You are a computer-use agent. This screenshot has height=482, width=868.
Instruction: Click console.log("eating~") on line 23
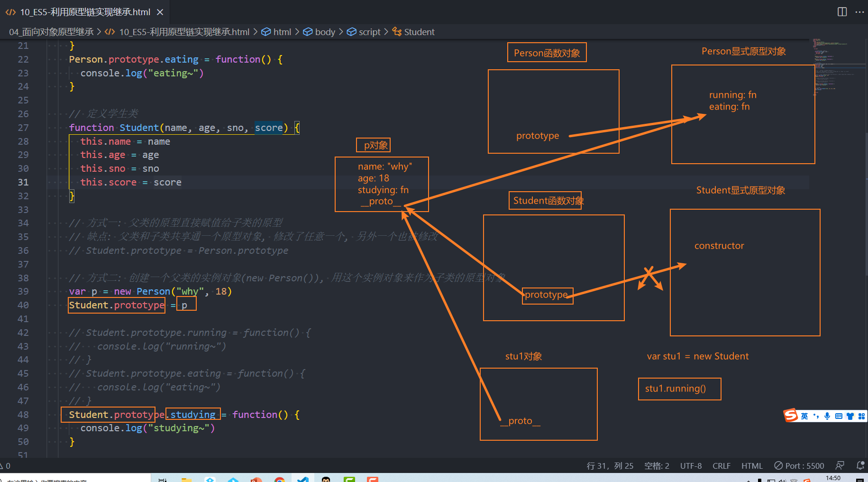(142, 73)
